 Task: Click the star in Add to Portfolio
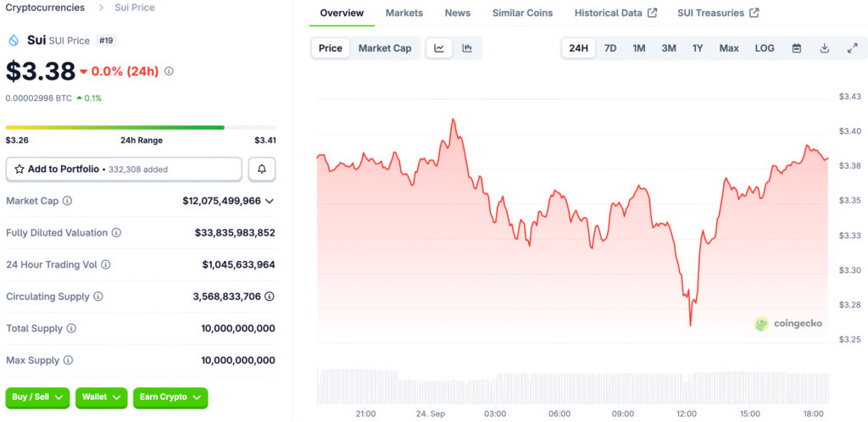coord(19,169)
